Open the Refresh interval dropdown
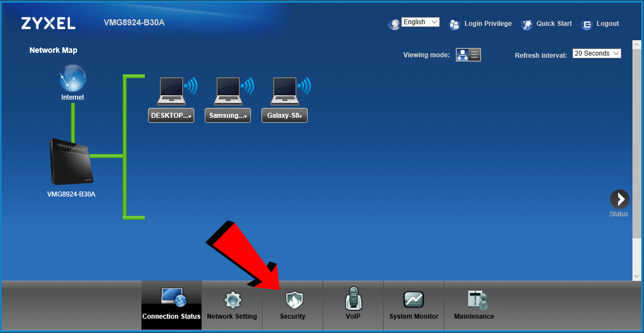This screenshot has height=333, width=644. click(x=597, y=53)
